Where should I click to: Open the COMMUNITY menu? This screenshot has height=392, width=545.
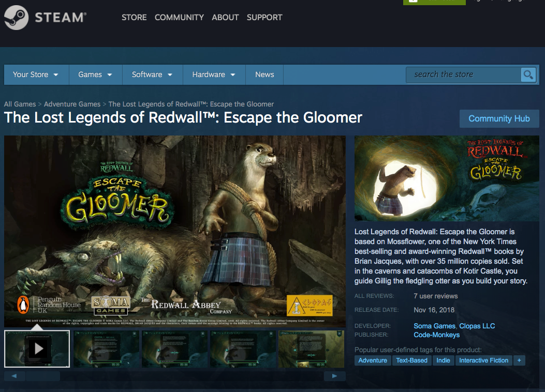click(180, 18)
